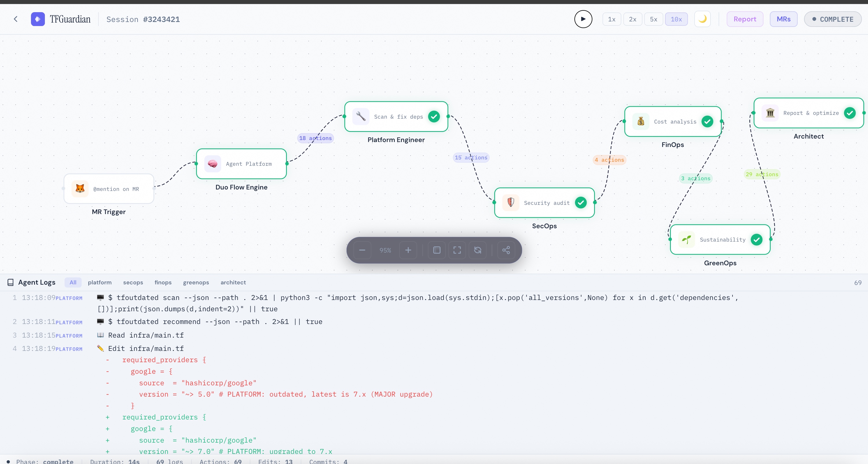Select the Security audit node

(544, 203)
